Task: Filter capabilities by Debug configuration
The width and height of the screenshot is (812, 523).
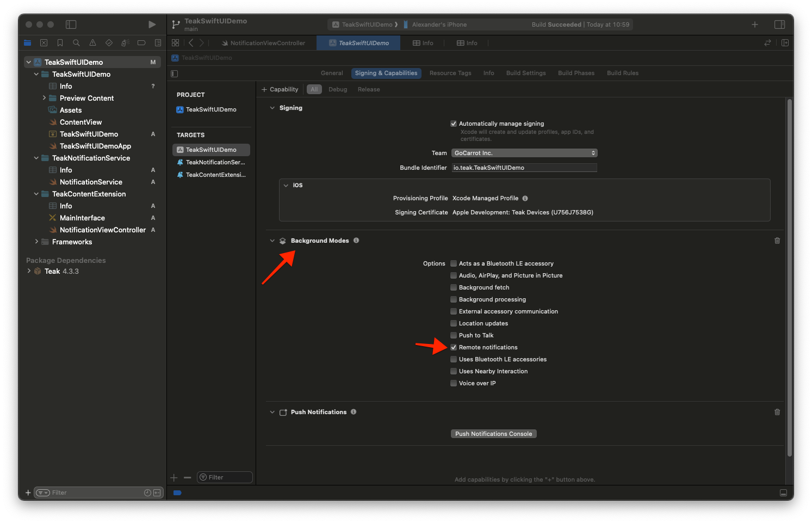Action: pos(338,89)
